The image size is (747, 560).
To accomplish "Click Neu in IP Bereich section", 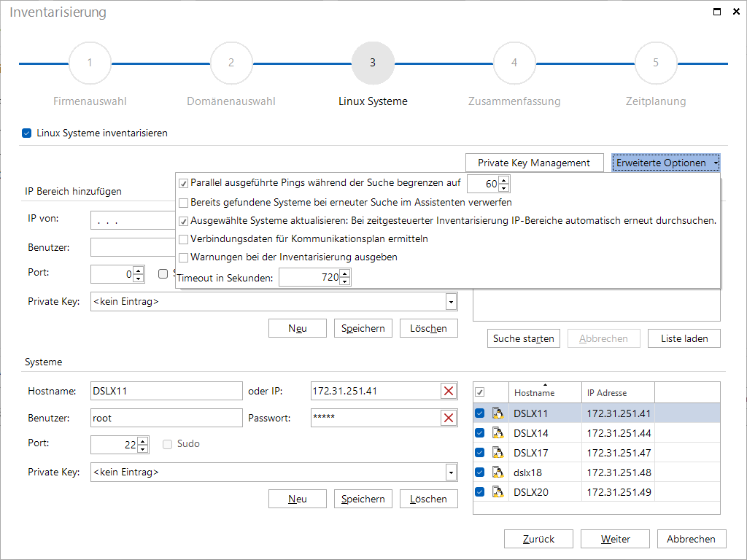I will coord(298,329).
